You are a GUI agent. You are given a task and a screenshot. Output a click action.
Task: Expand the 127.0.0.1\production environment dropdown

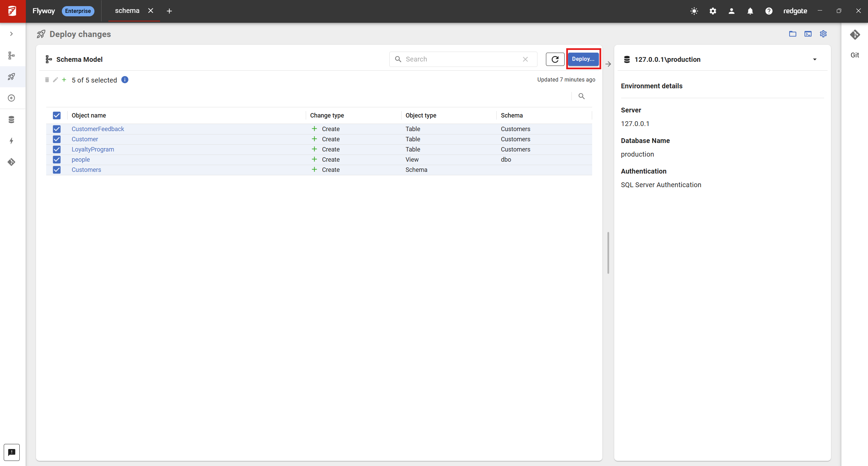[814, 59]
